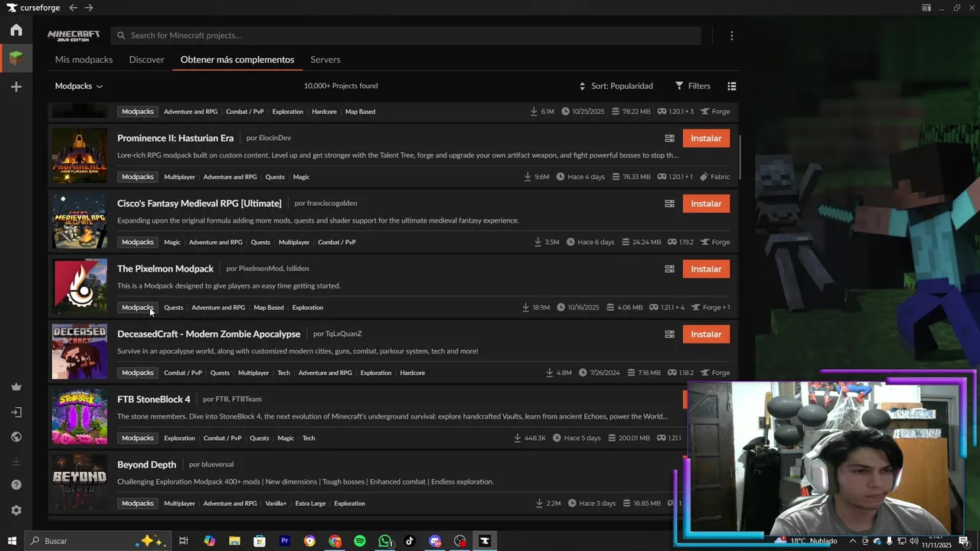
Task: Switch to Mis modpacks tab
Action: [x=83, y=60]
